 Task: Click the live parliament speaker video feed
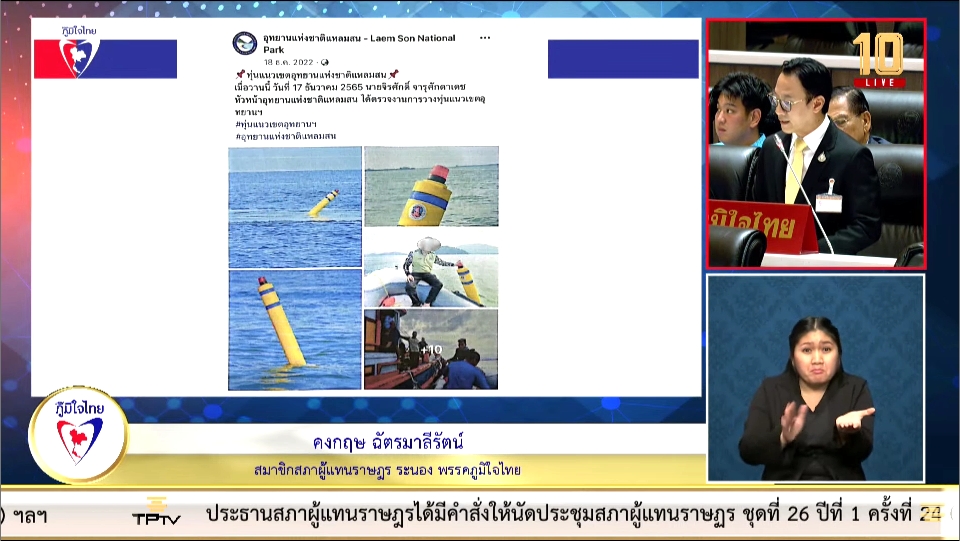click(x=816, y=144)
